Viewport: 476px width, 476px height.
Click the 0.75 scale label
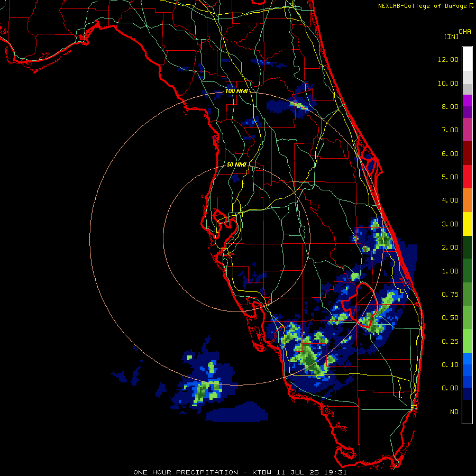[x=450, y=295]
